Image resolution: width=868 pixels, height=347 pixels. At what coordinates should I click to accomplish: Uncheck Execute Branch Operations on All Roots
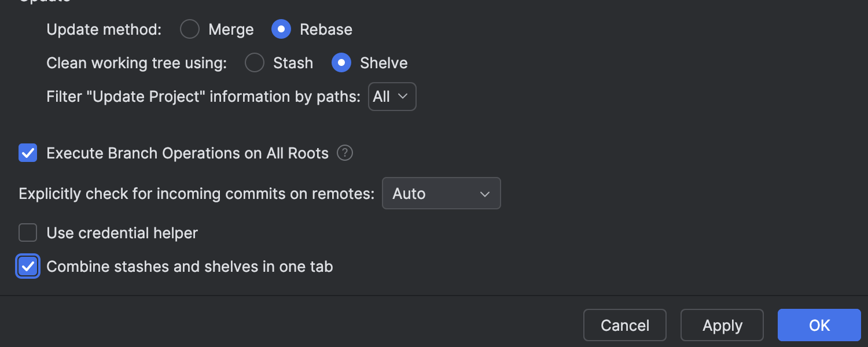pyautogui.click(x=28, y=153)
